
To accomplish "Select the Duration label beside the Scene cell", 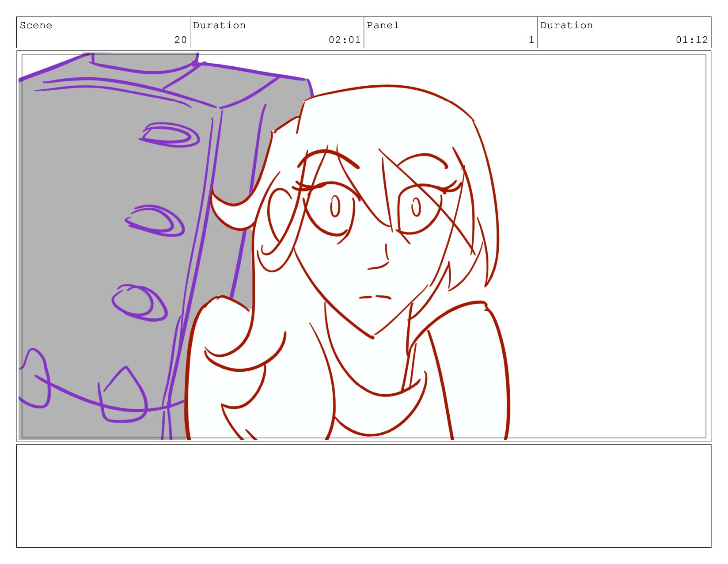I will tap(219, 26).
